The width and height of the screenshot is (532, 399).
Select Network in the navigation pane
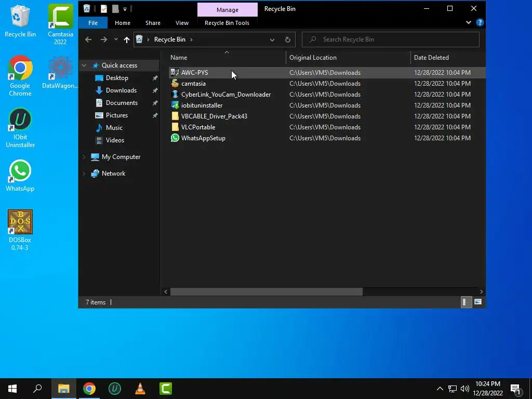pos(113,174)
